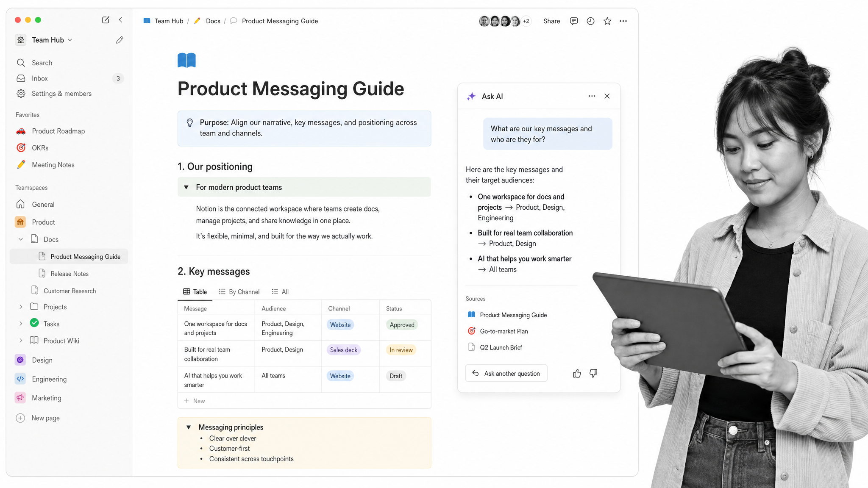The height and width of the screenshot is (488, 868).
Task: Click 'AI that helps you work smarter' cell
Action: [216, 380]
